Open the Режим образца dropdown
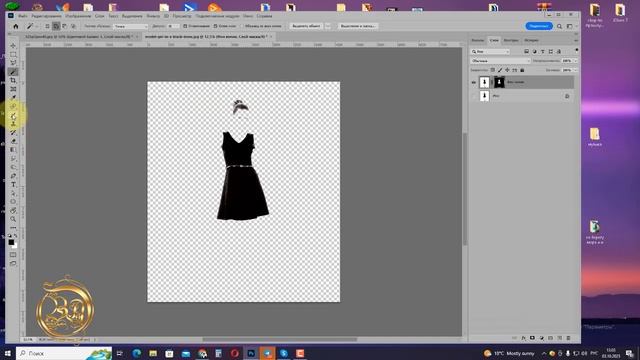This screenshot has width=640, height=360. [130, 26]
